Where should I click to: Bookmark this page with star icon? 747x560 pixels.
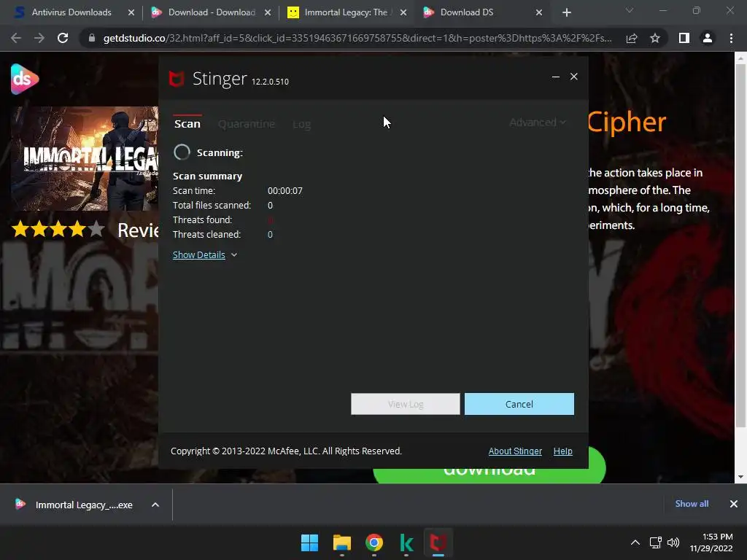[x=655, y=38]
